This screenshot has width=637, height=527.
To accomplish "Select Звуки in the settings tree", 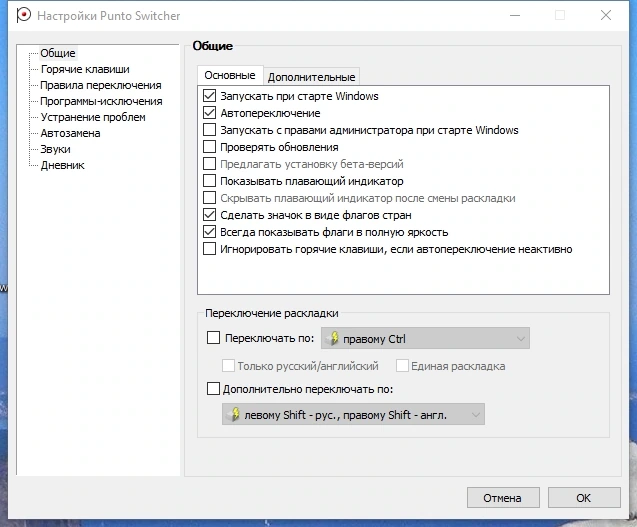I will tap(56, 149).
